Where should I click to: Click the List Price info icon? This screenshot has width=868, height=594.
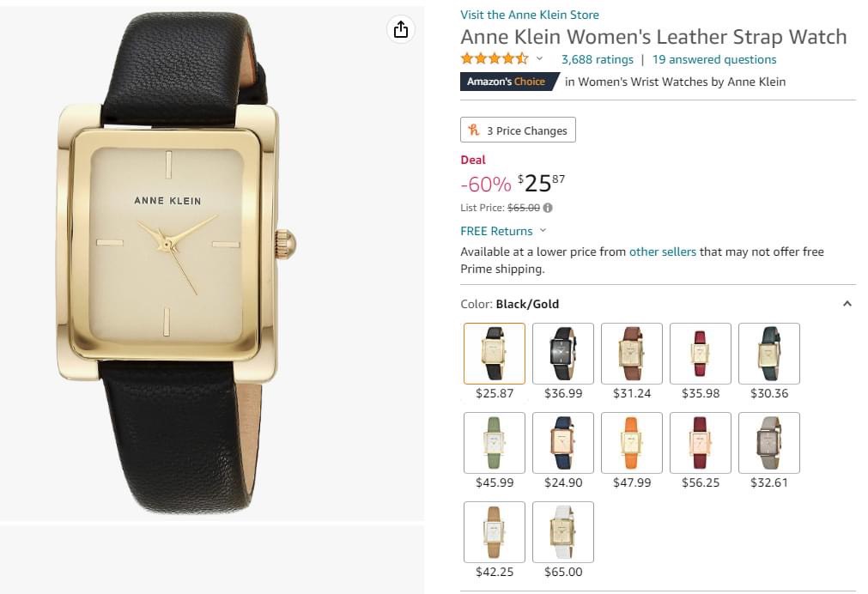(x=548, y=208)
